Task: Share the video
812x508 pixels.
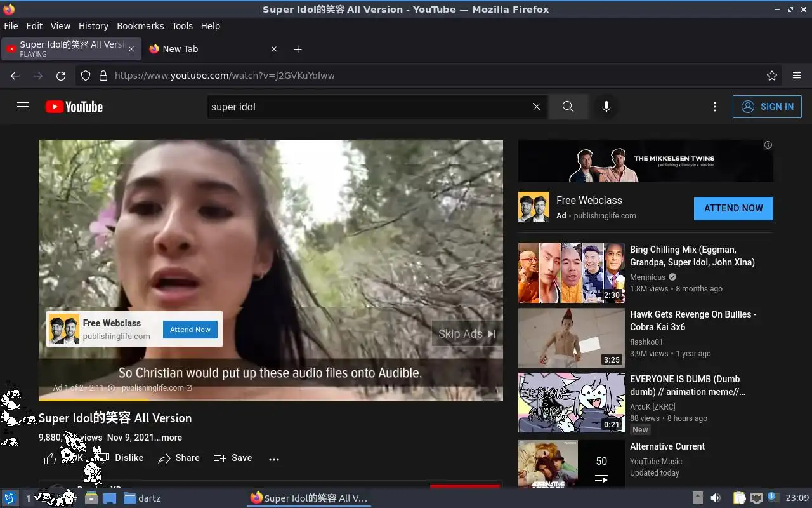Action: 179,458
